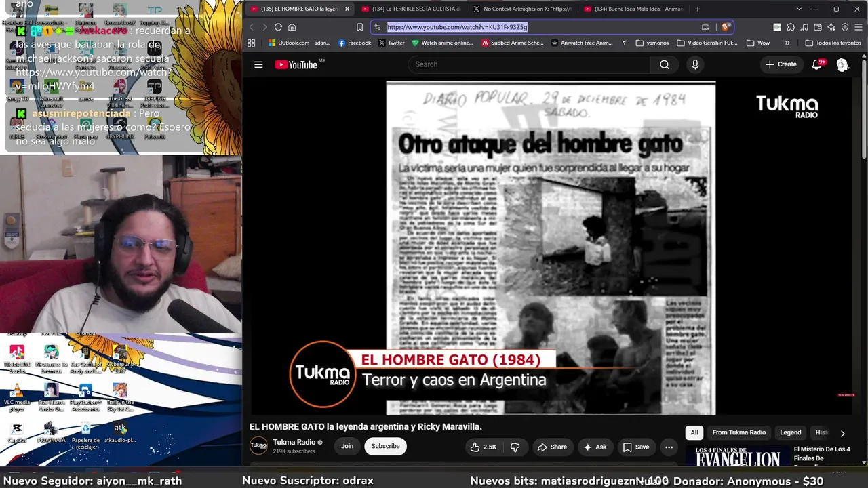The height and width of the screenshot is (488, 868).
Task: Like the video with 2.5K likes
Action: (x=483, y=447)
